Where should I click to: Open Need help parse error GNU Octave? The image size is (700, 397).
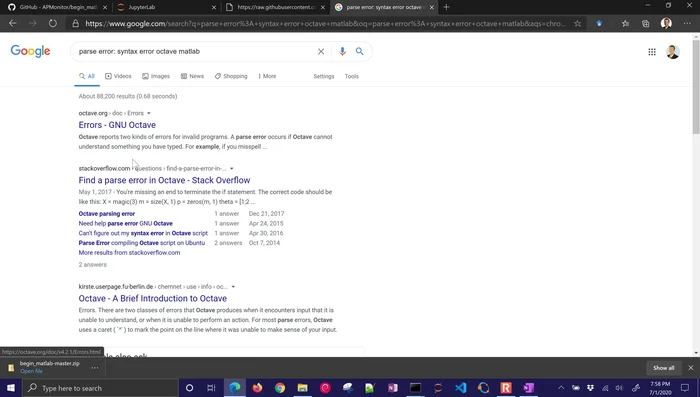pos(125,223)
